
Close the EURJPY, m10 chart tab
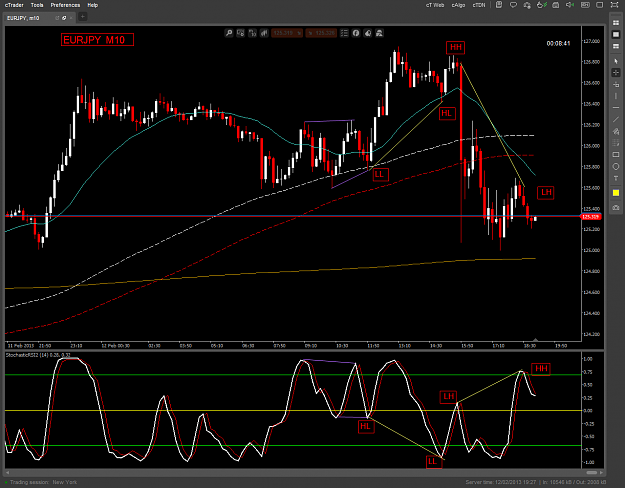tap(71, 18)
